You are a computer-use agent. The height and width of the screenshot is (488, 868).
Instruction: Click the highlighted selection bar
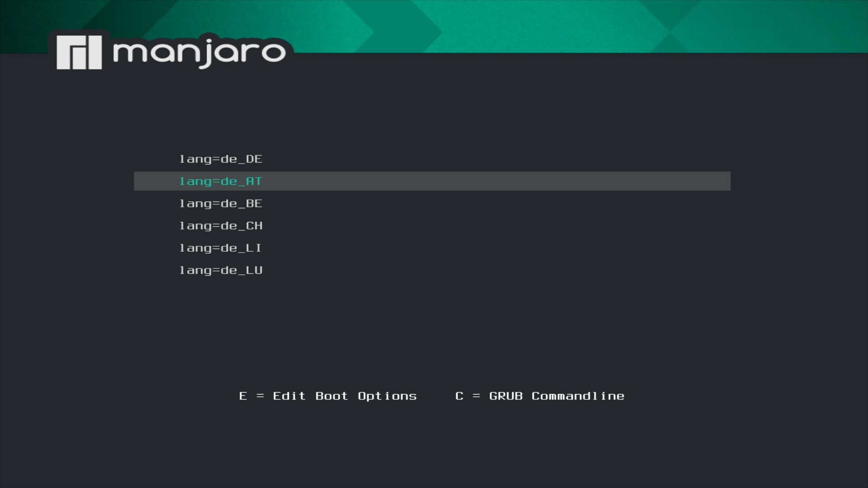(431, 181)
